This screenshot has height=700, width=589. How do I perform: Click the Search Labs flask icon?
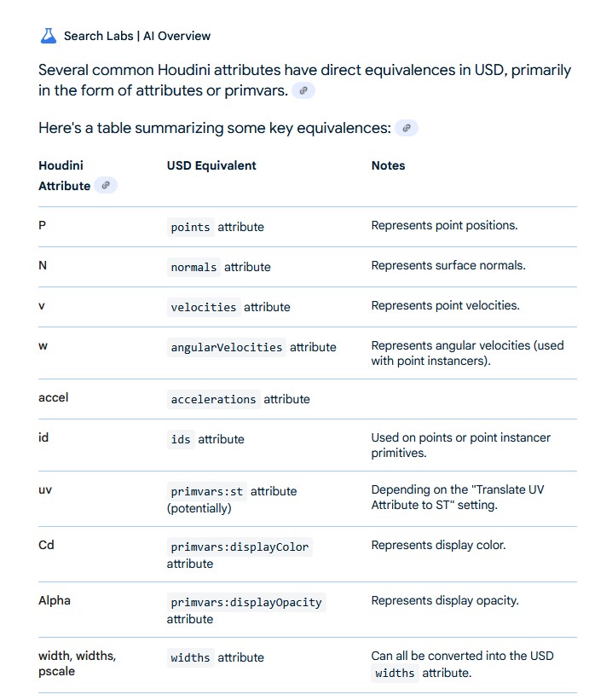(x=48, y=36)
